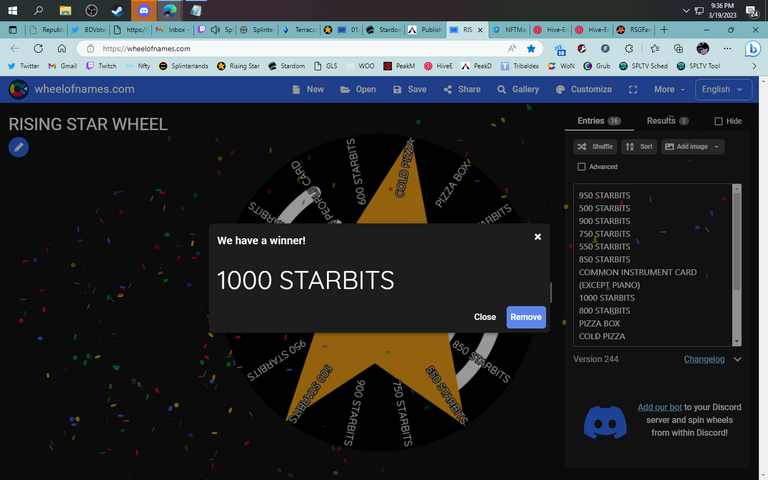Click the entries list scrollbar down arrow
This screenshot has height=480, width=768.
(736, 341)
